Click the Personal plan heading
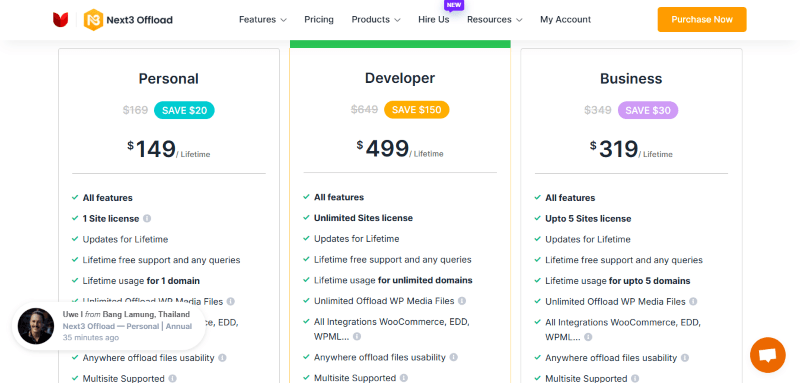This screenshot has height=383, width=800. tap(168, 79)
